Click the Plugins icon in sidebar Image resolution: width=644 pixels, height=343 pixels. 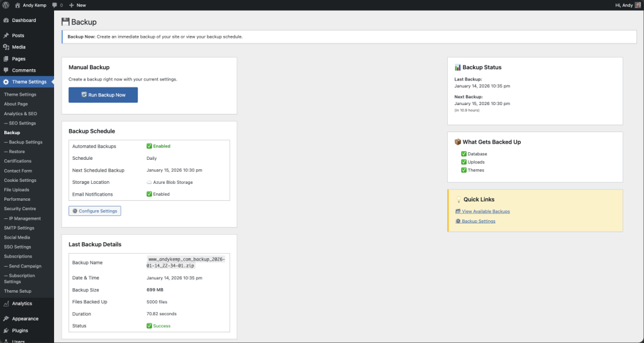coord(6,330)
